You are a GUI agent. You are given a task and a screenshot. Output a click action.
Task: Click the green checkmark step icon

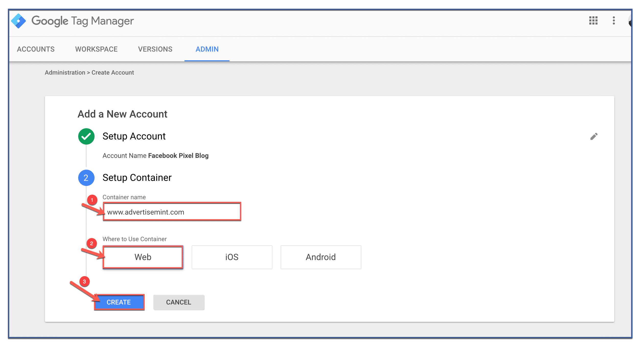tap(86, 136)
